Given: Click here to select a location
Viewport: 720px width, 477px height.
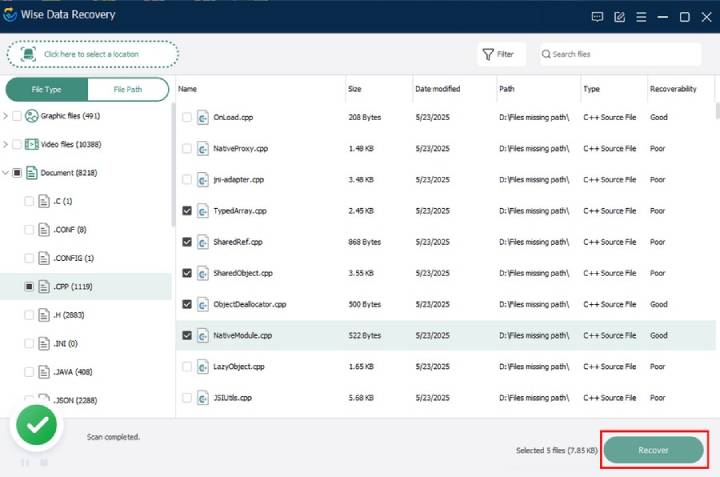Looking at the screenshot, I should click(x=93, y=54).
